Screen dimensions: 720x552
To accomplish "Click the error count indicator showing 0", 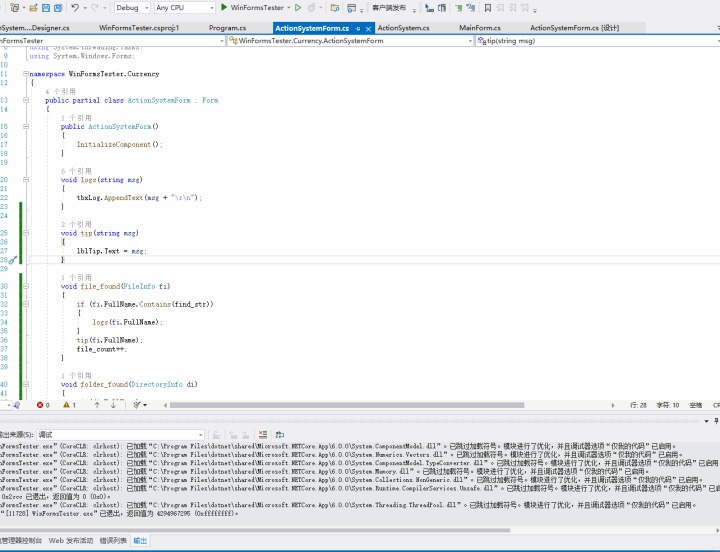I will 43,405.
